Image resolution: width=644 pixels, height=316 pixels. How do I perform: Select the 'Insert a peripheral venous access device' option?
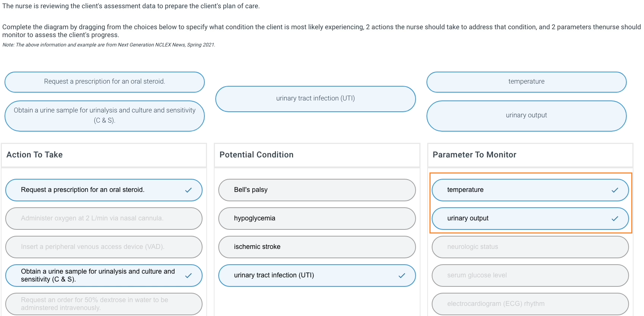click(x=104, y=247)
